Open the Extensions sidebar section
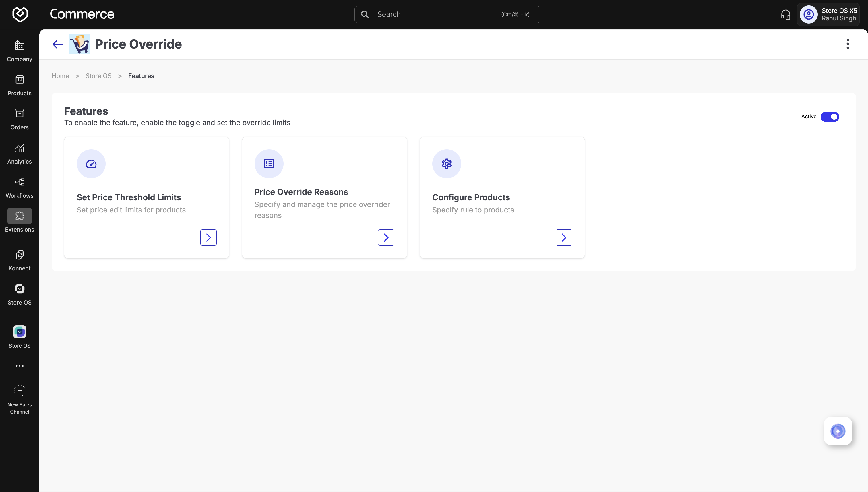 coord(20,220)
